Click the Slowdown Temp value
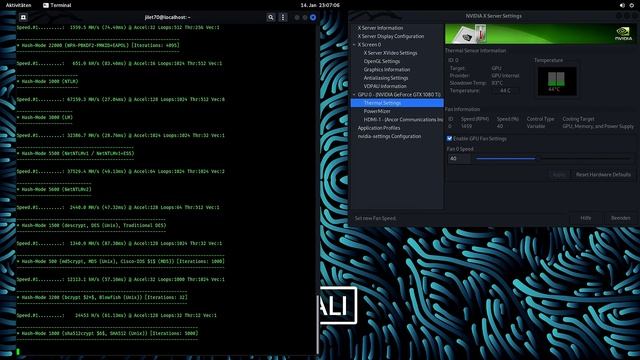The image size is (640, 360). pos(497,83)
